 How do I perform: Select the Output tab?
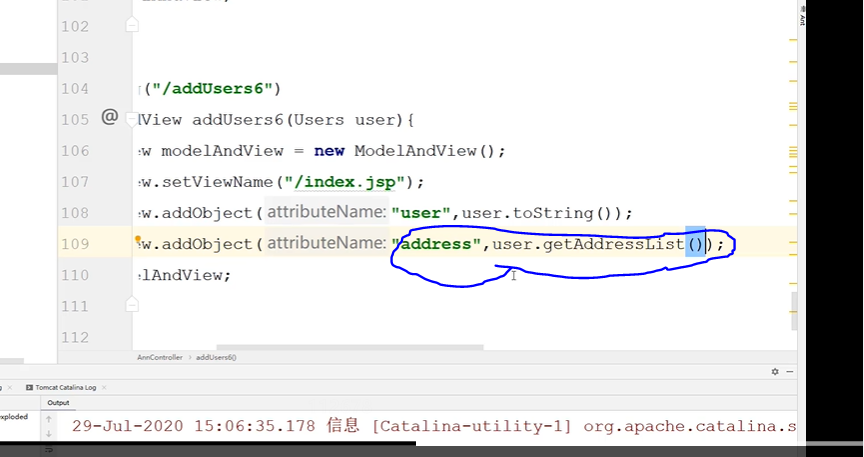(x=58, y=402)
